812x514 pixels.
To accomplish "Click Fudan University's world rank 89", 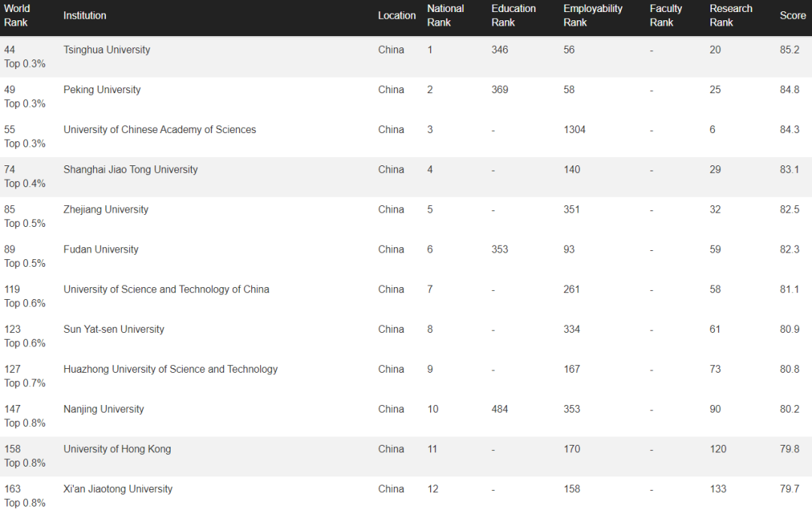I will tap(10, 249).
